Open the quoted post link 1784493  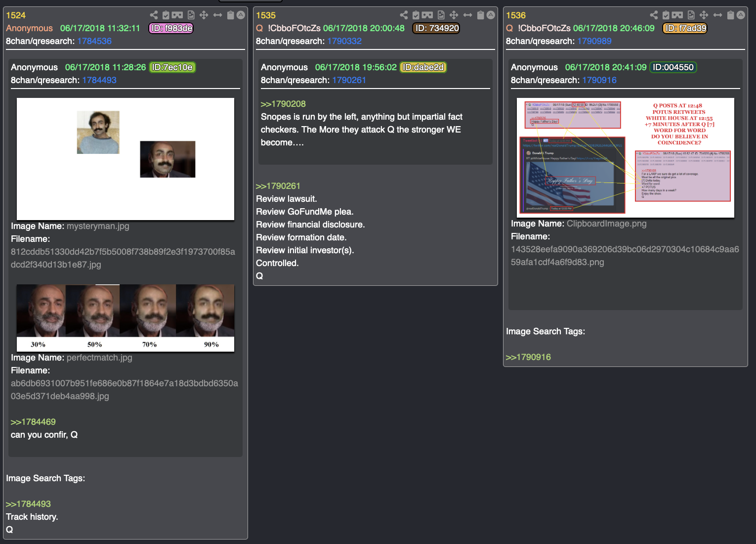pos(99,80)
